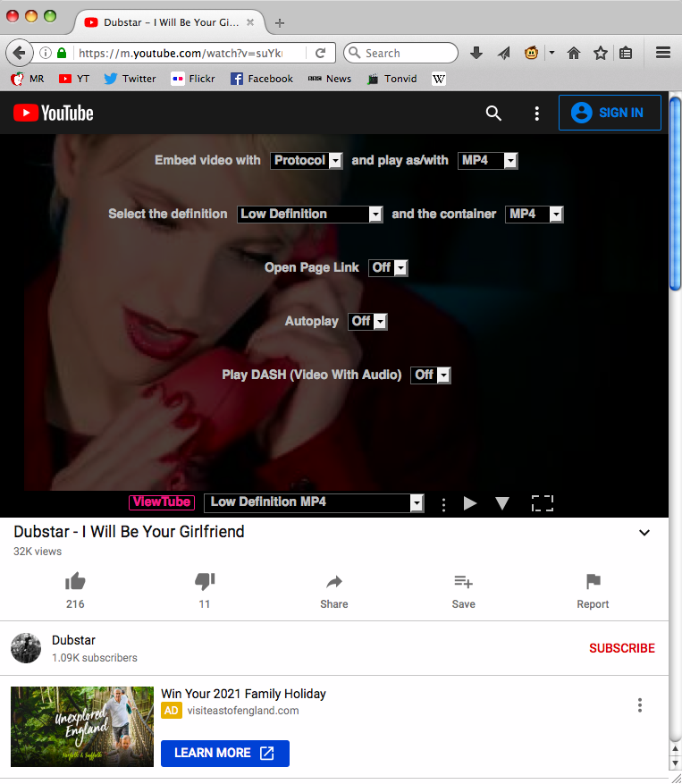Open the ad options three-dot menu

click(639, 705)
